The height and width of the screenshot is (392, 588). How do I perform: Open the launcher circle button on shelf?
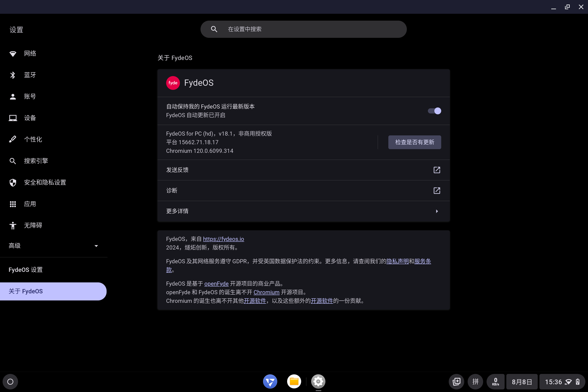(10, 381)
